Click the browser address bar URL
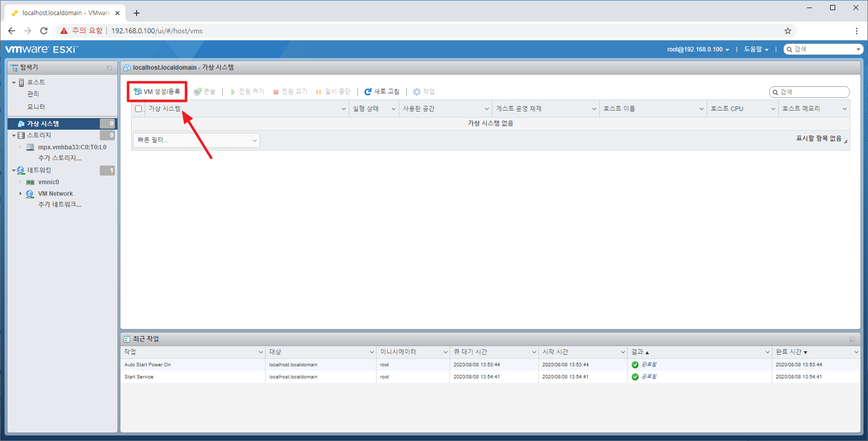868x441 pixels. (157, 31)
